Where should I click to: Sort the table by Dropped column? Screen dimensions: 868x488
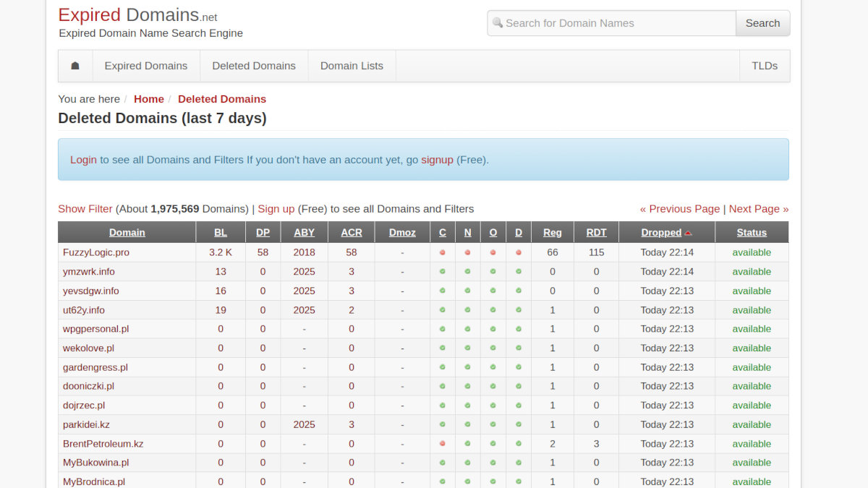(x=661, y=233)
